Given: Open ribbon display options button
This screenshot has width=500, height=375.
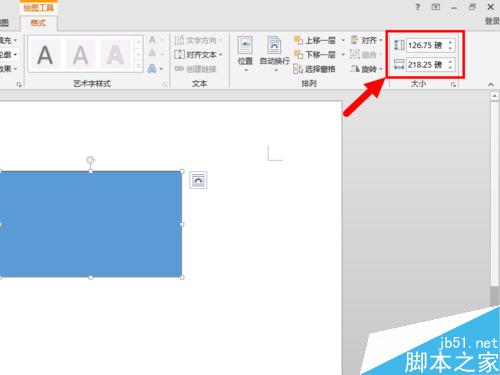Looking at the screenshot, I should [436, 7].
